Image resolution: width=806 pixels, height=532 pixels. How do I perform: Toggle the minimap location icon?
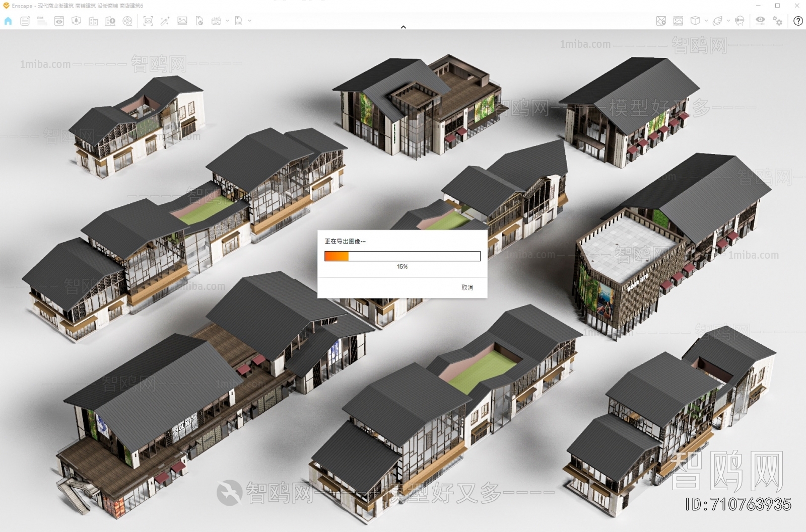coord(661,21)
